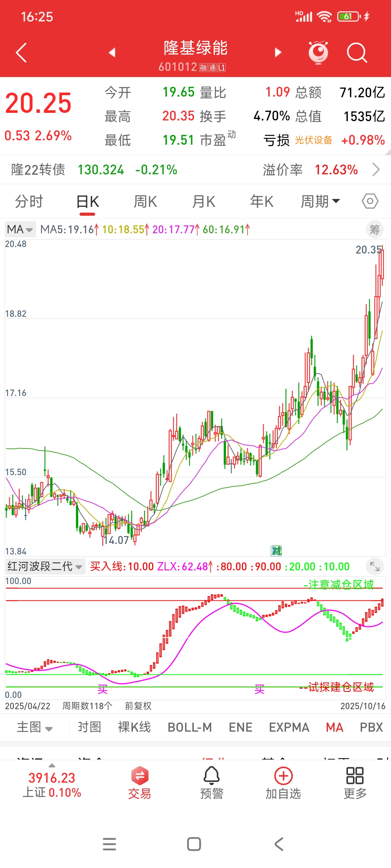The height and width of the screenshot is (868, 391).
Task: Expand indicator panel to fullscreen
Action: (375, 567)
